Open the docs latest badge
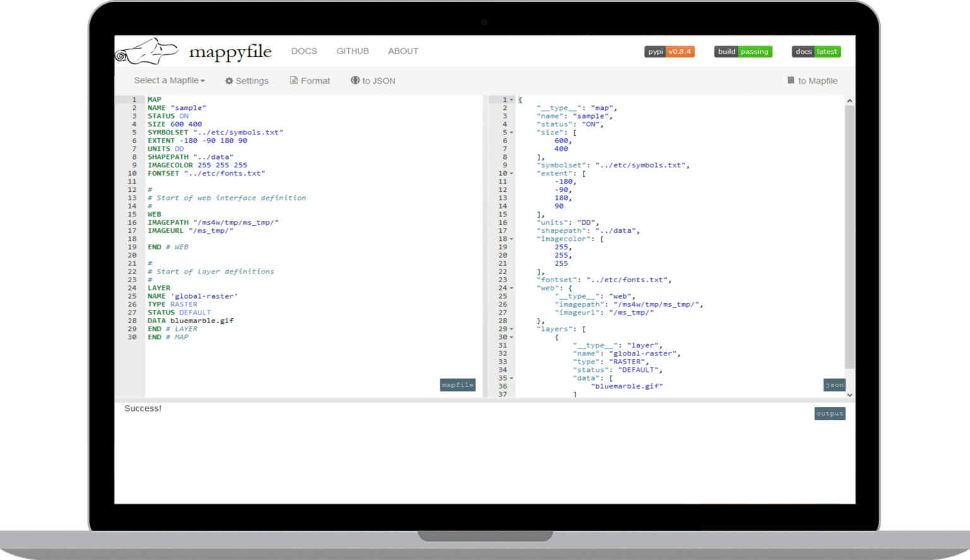The width and height of the screenshot is (970, 560). tap(817, 52)
